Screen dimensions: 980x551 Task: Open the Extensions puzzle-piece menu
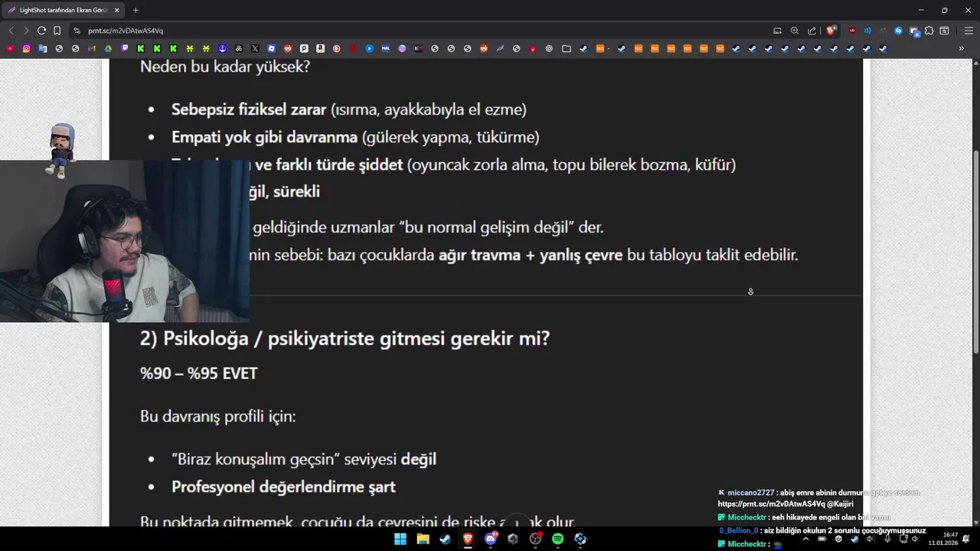(929, 31)
